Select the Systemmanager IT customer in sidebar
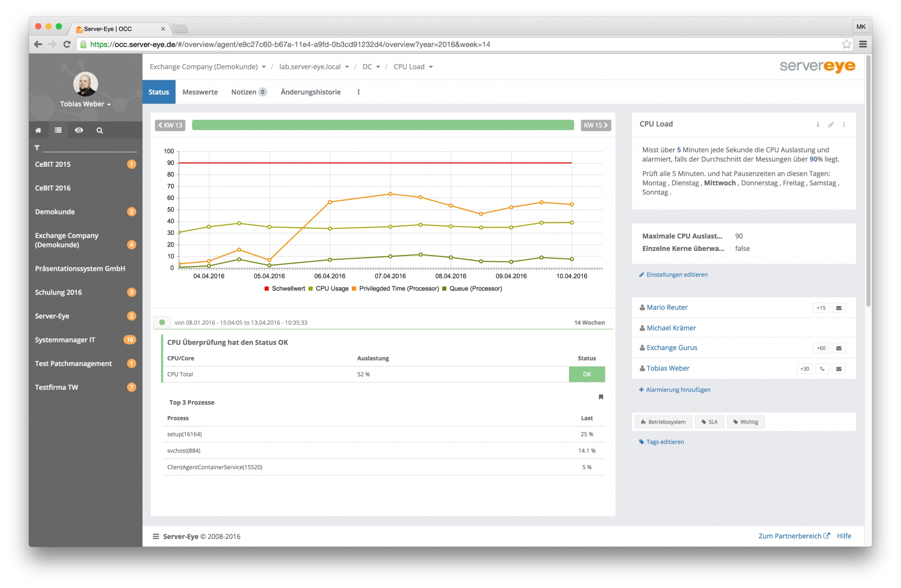 pos(86,340)
